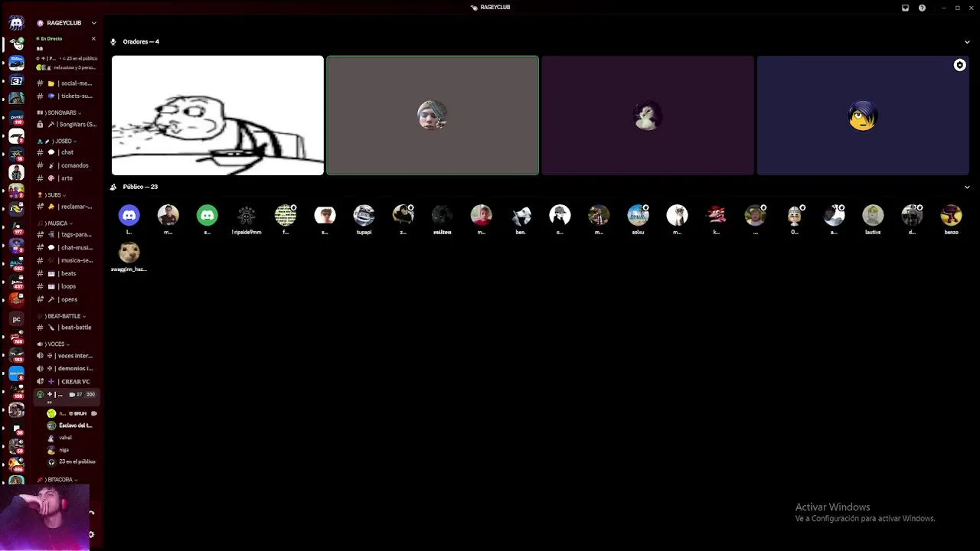Viewport: 980px width, 551px height.
Task: Open the loops channel
Action: (x=67, y=286)
